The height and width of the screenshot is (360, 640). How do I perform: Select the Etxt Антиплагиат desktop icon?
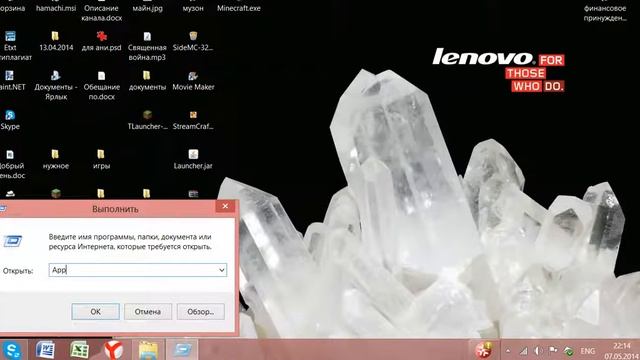pos(11,37)
